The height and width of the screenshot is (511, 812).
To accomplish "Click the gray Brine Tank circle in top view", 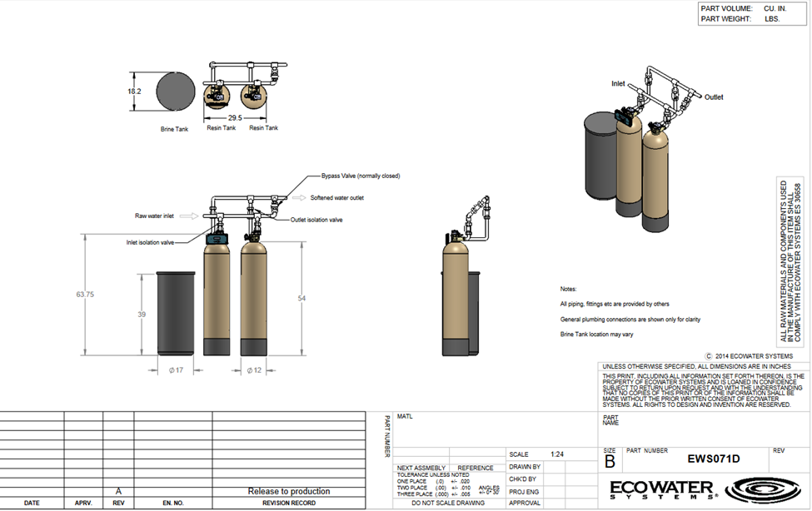I will [176, 91].
